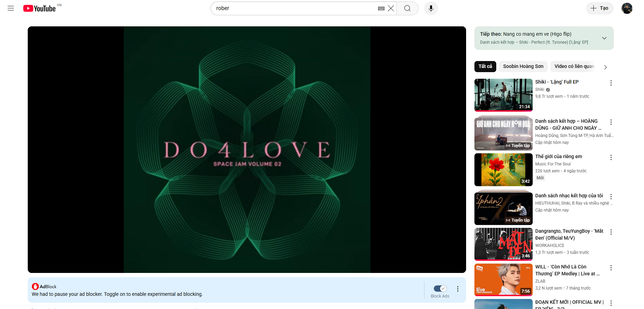Viewport: 644px width, 309px height.
Task: Click the magnifier search button
Action: point(407,8)
